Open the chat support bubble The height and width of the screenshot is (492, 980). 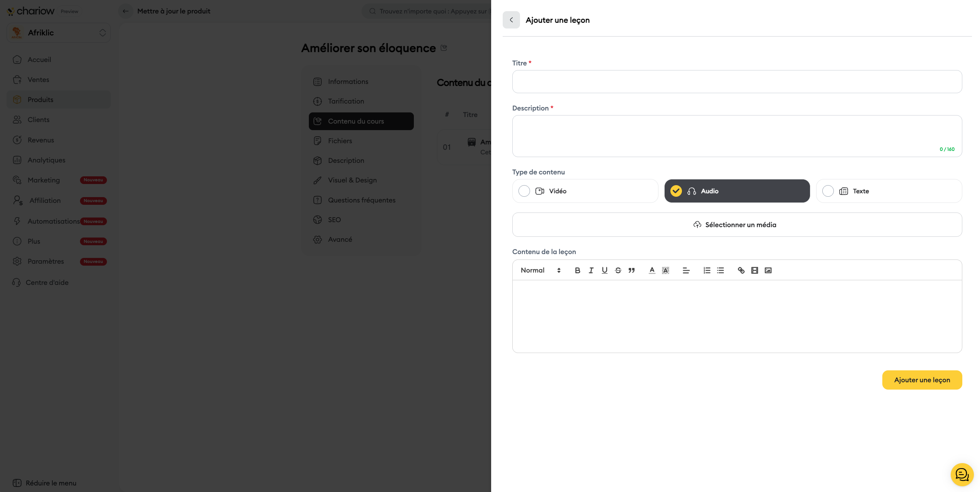point(962,474)
